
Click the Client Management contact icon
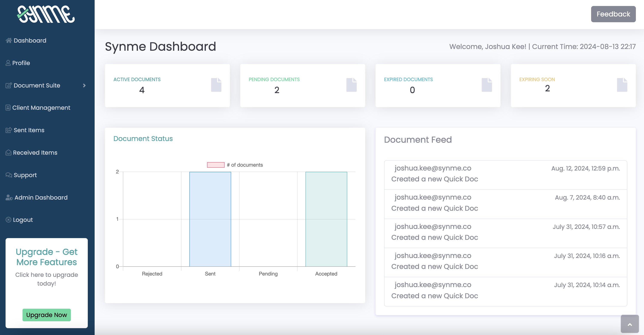[8, 108]
